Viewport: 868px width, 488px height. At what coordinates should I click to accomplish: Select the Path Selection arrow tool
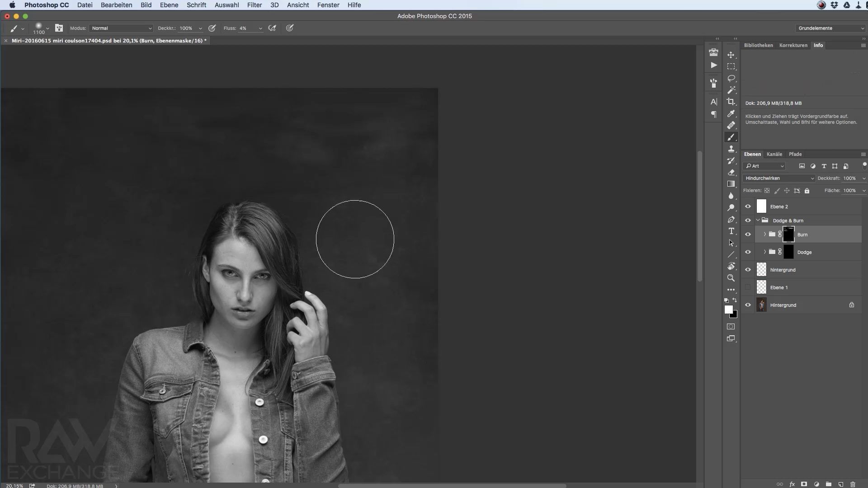tap(731, 243)
